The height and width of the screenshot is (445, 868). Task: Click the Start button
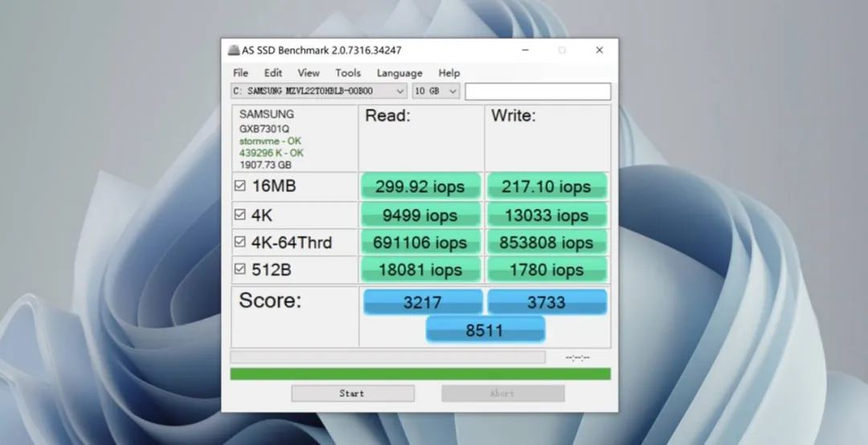tap(353, 394)
